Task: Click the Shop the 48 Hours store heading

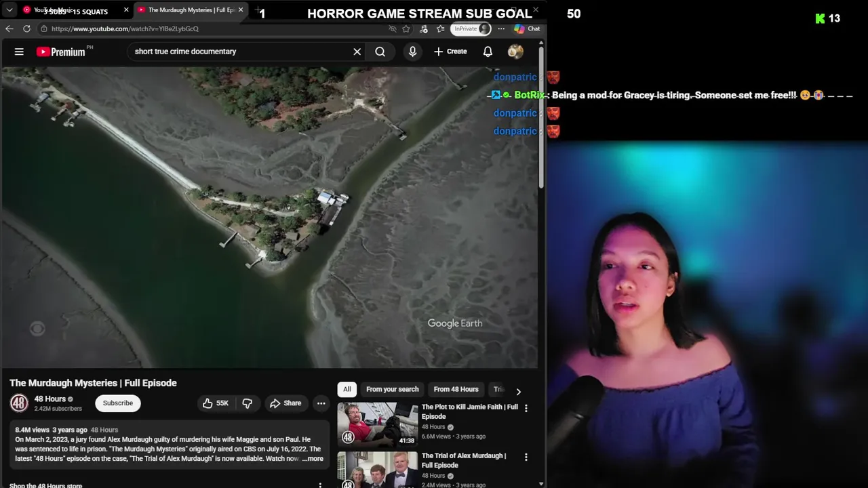Action: 45,485
